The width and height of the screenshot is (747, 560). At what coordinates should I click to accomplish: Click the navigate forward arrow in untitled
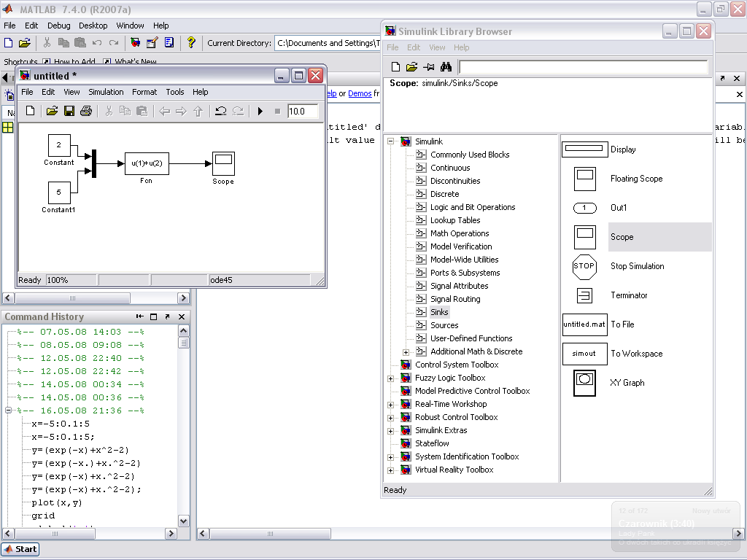point(181,111)
